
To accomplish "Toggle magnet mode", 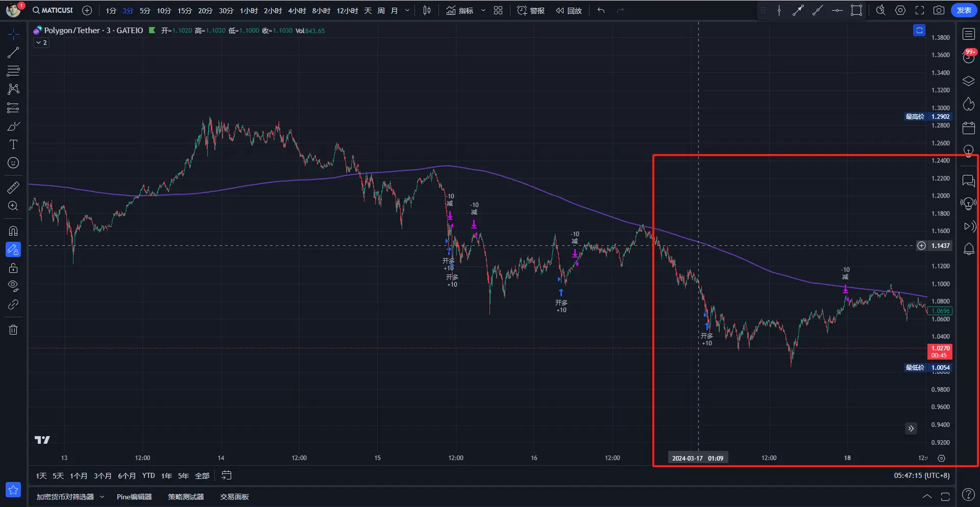I will click(13, 231).
